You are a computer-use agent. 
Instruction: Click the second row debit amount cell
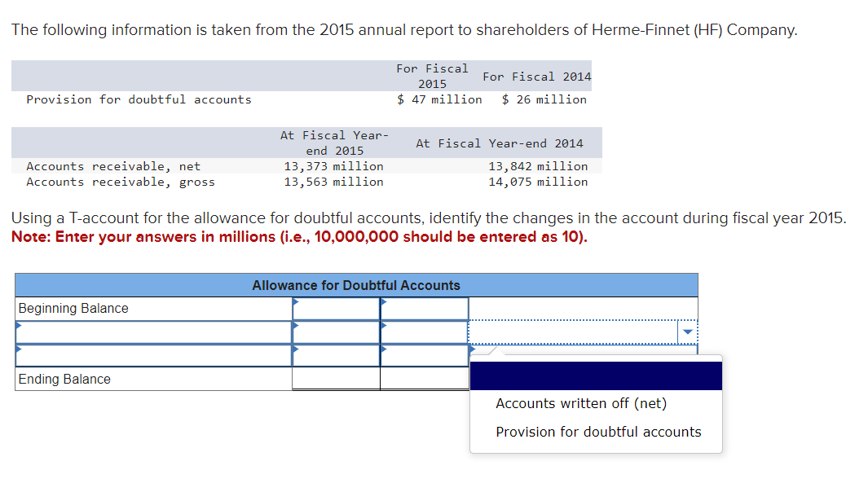point(336,332)
